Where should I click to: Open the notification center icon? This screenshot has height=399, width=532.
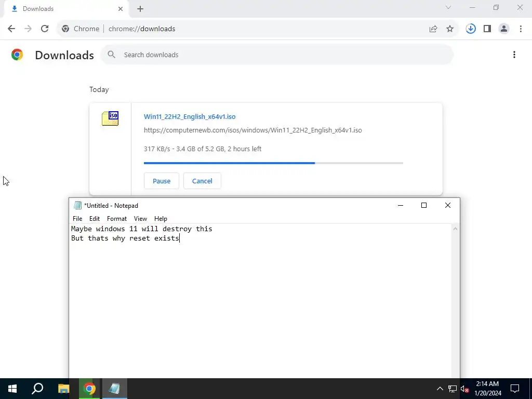pyautogui.click(x=515, y=389)
